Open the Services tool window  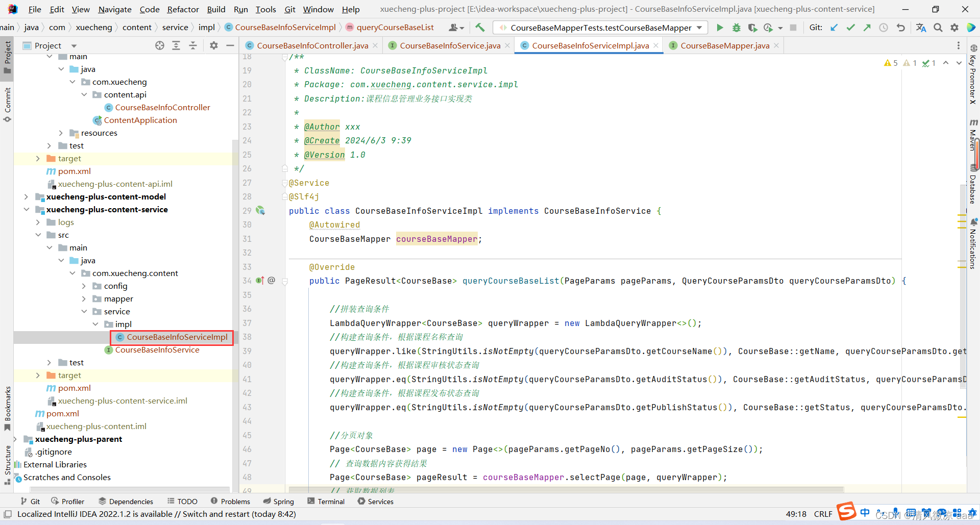click(x=375, y=502)
